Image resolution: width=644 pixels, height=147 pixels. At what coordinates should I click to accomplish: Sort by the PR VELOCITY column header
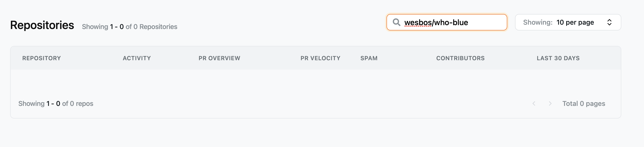[321, 58]
